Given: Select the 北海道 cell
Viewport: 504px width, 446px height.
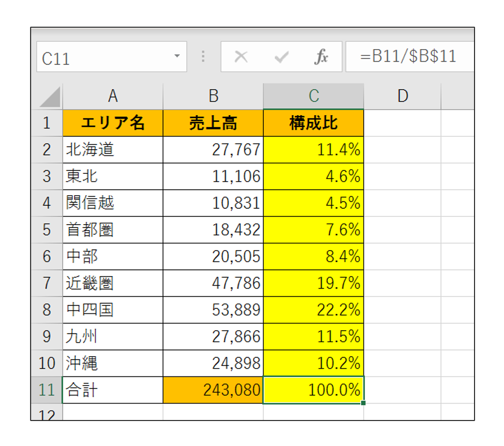Looking at the screenshot, I should point(112,150).
